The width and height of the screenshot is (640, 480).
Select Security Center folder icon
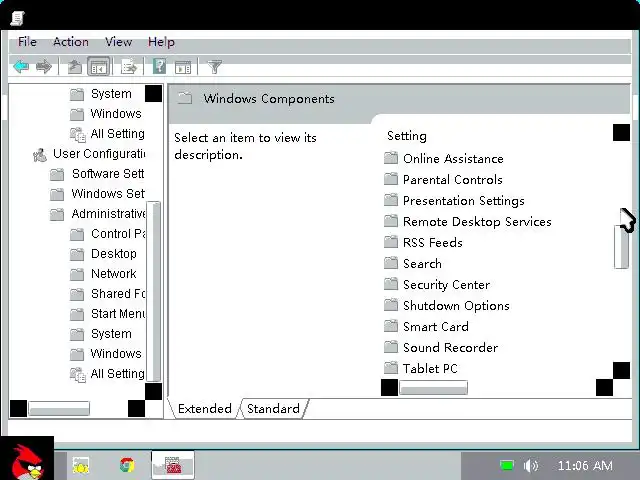[391, 284]
